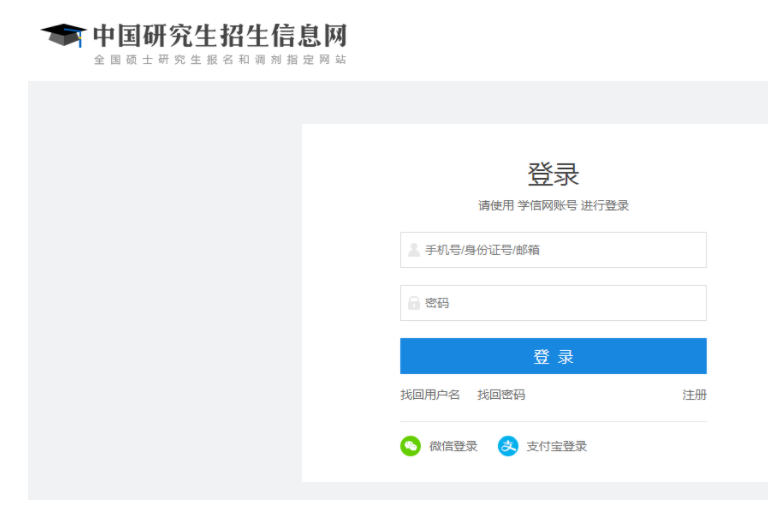The width and height of the screenshot is (768, 507).
Task: Click the large 登录 heading
Action: pyautogui.click(x=553, y=174)
